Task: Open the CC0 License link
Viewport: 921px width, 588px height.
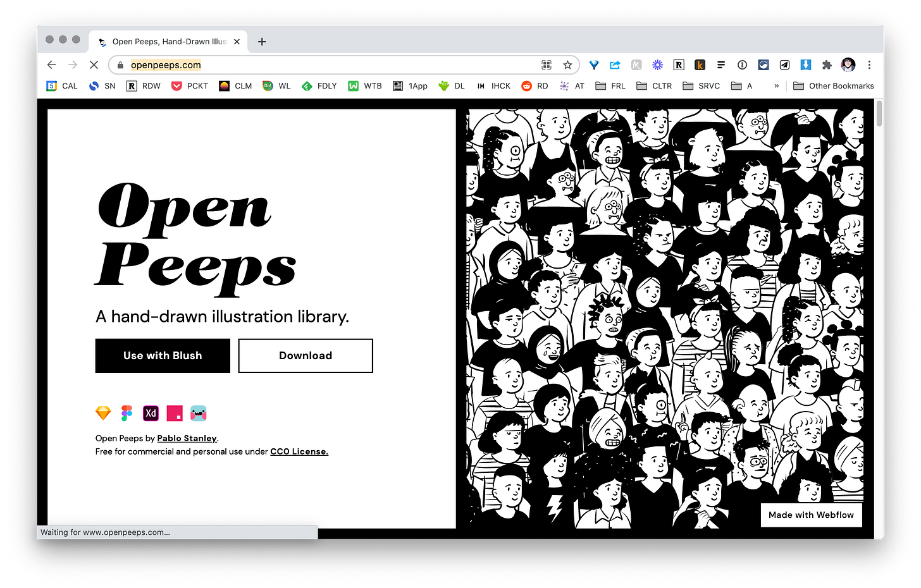Action: point(299,451)
